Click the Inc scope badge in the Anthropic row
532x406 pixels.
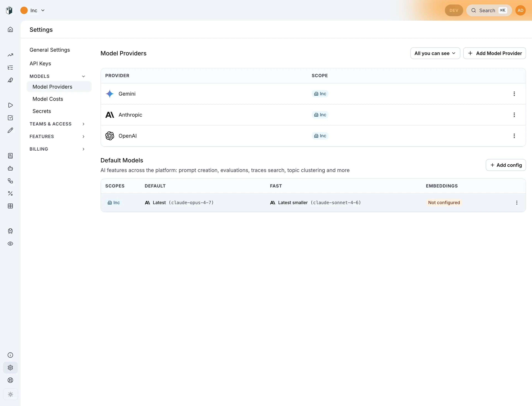[x=320, y=115]
